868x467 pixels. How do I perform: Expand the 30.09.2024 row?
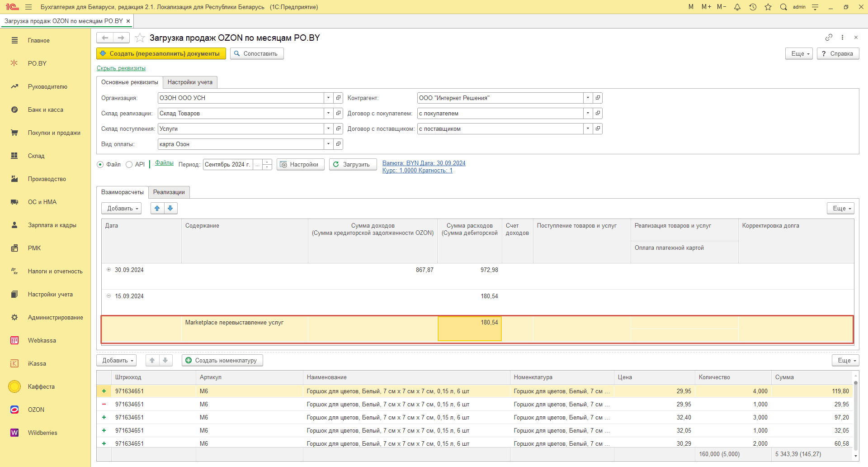[x=108, y=270]
